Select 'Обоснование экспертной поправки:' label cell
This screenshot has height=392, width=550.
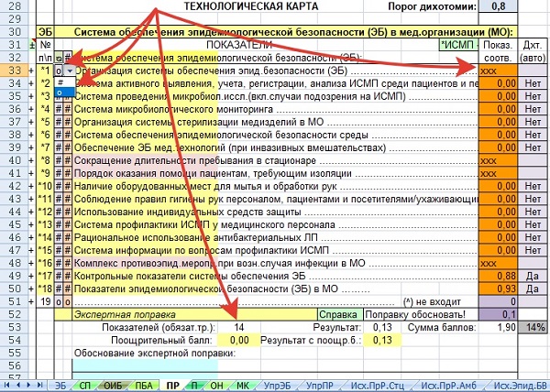(x=154, y=353)
